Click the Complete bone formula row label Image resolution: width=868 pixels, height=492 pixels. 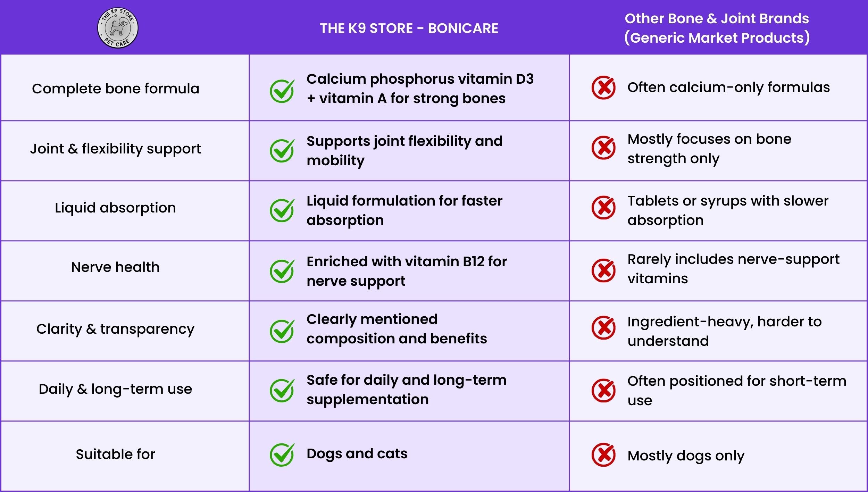116,89
